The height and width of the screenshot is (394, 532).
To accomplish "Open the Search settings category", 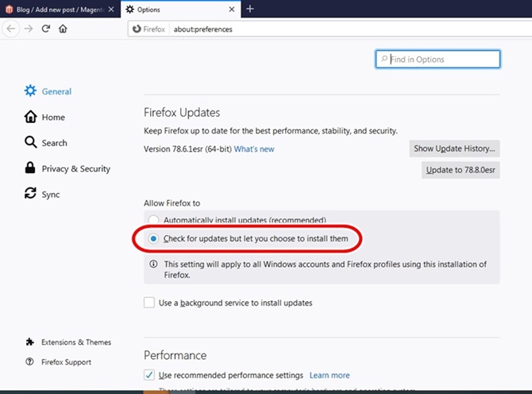I will (45, 142).
